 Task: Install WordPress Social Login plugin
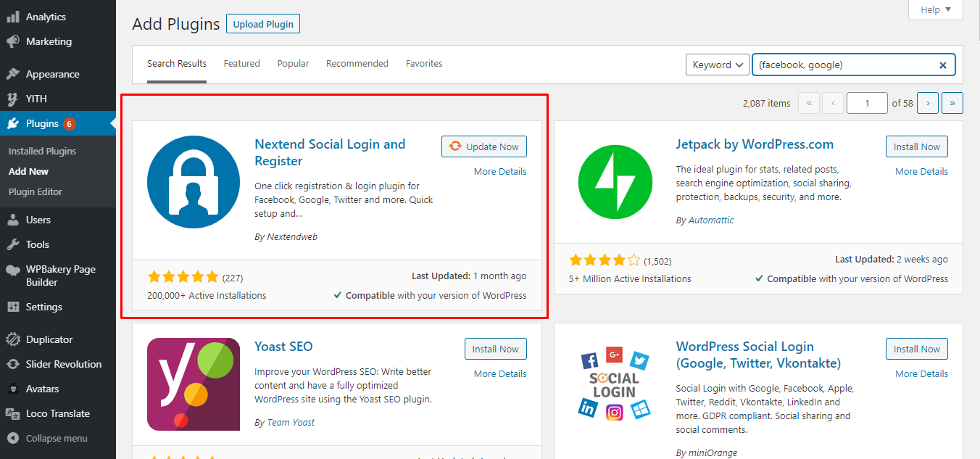(917, 349)
